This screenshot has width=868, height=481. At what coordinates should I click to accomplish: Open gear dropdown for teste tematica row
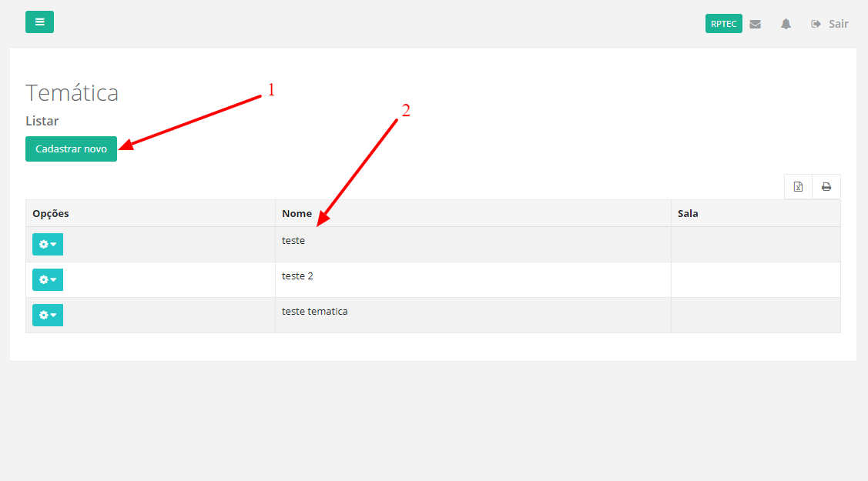48,316
